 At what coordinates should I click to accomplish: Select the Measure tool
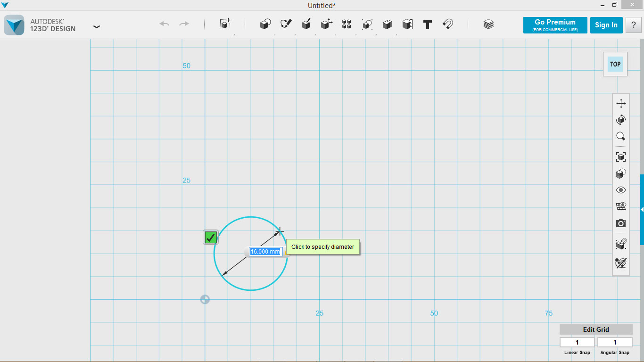(407, 25)
